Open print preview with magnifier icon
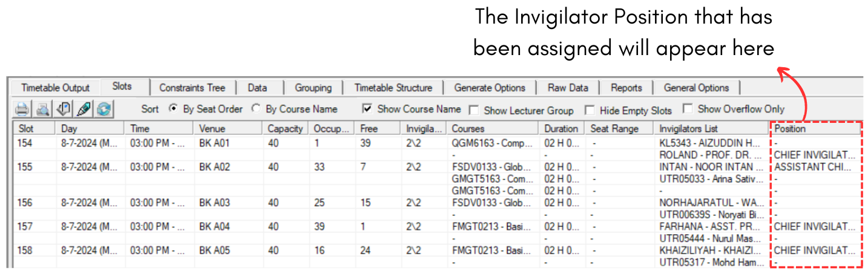 (42, 110)
